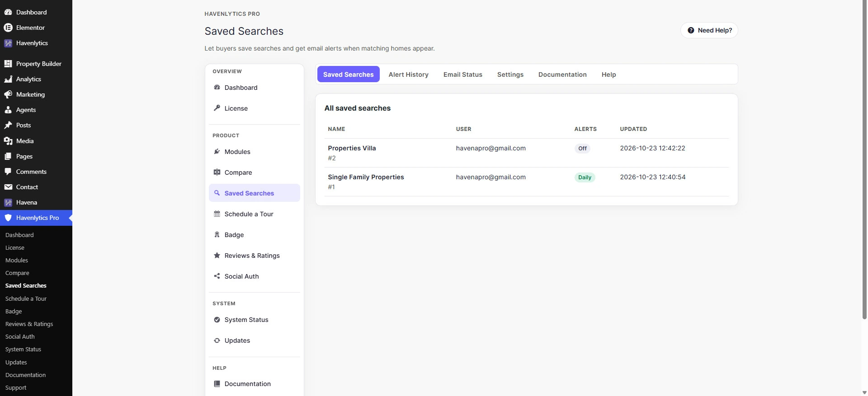
Task: Click the Compare icon in Product section
Action: pyautogui.click(x=217, y=172)
